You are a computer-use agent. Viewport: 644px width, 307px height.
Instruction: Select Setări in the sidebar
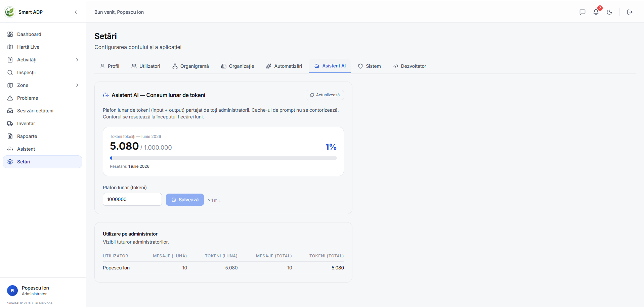pos(42,162)
